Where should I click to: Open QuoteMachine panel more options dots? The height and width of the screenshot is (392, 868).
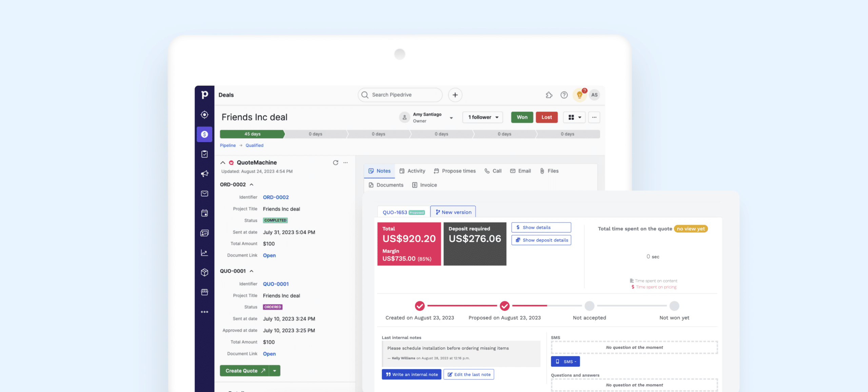346,162
